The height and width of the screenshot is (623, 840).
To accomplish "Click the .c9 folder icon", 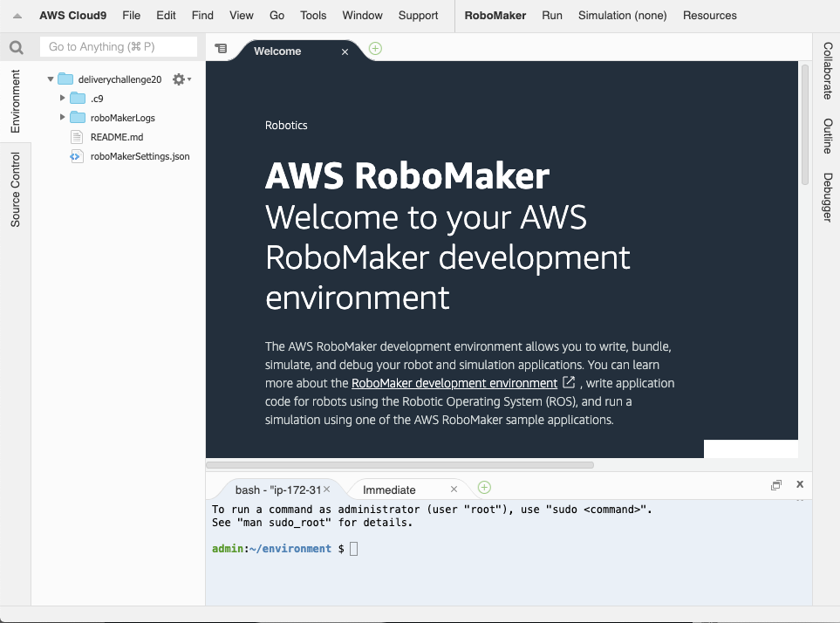I will 78,98.
